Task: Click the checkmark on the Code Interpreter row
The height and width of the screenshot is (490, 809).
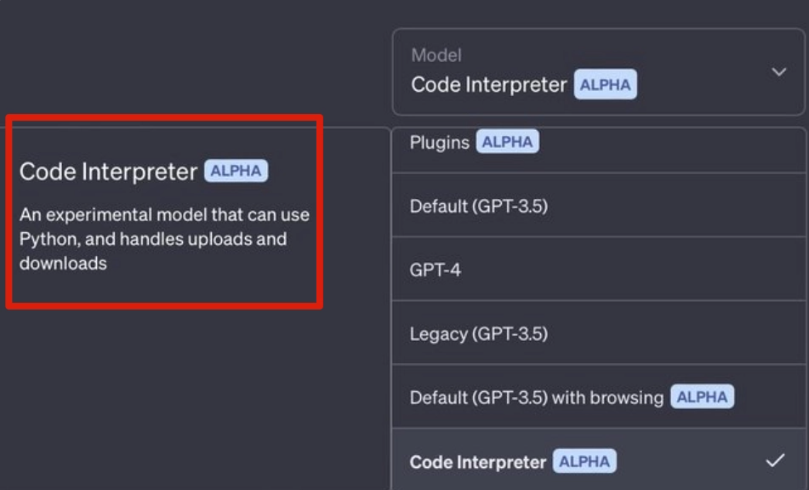Action: click(775, 461)
